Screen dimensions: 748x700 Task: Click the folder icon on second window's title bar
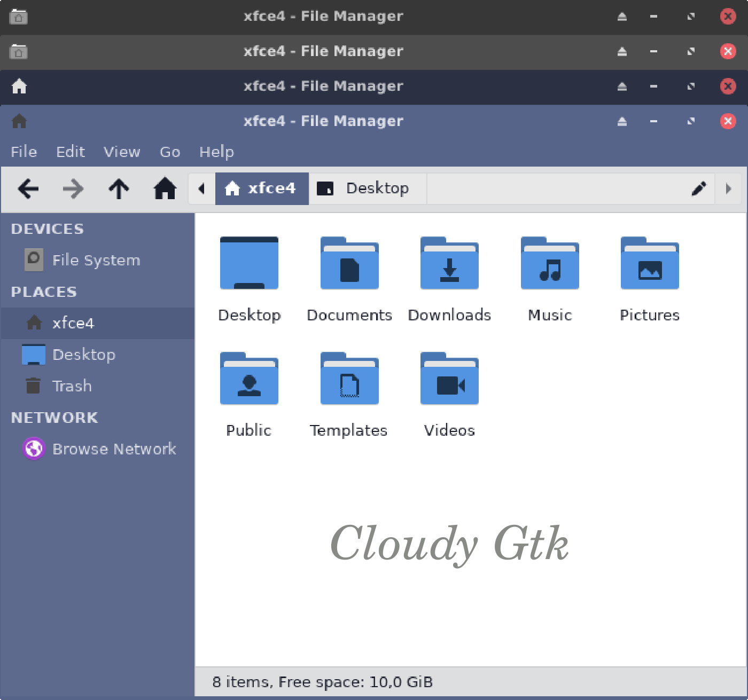(x=19, y=51)
